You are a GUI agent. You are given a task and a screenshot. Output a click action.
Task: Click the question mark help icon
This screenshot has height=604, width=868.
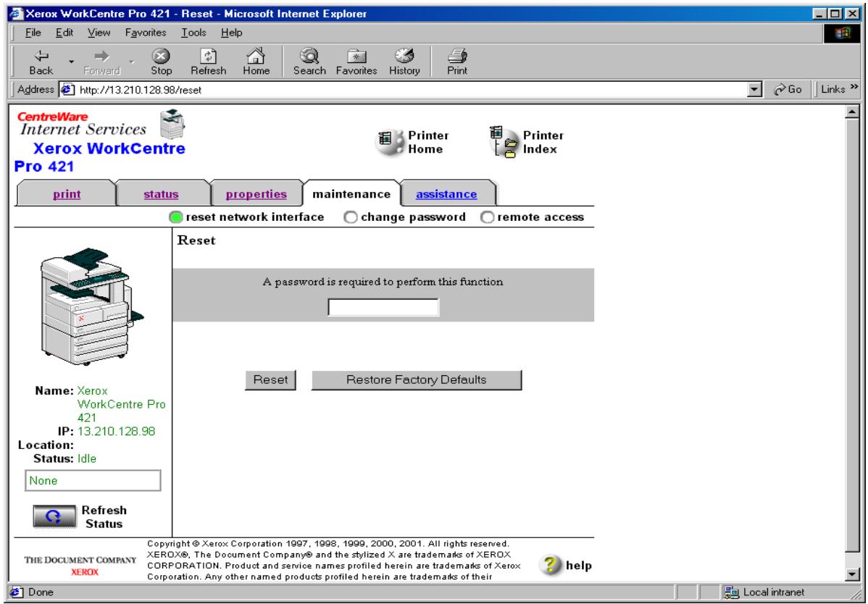point(550,565)
